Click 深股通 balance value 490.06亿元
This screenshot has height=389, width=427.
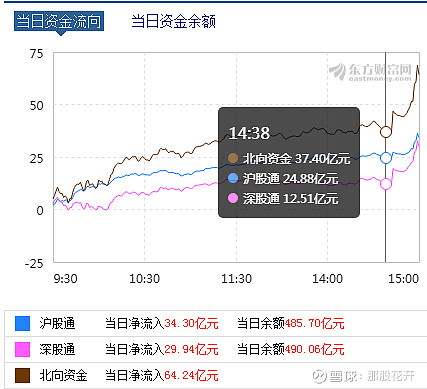[314, 349]
